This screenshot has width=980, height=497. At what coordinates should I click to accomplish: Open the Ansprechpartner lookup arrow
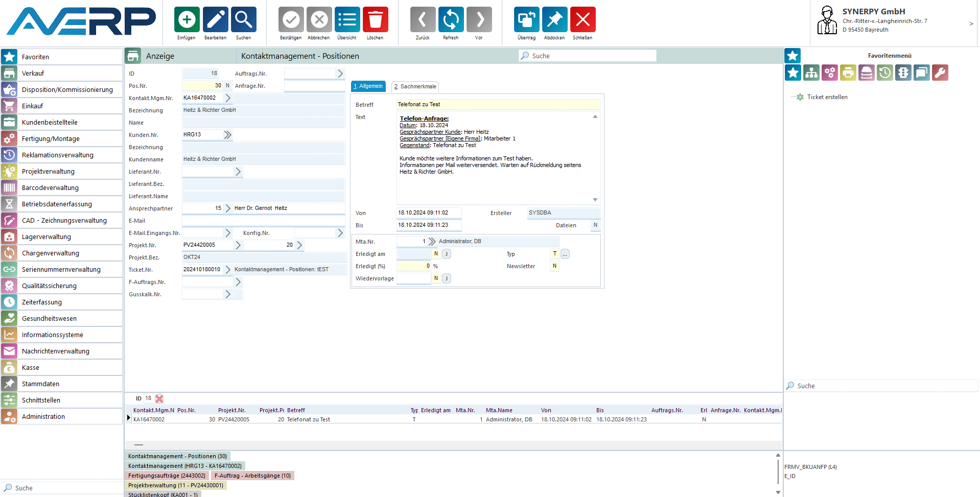228,208
